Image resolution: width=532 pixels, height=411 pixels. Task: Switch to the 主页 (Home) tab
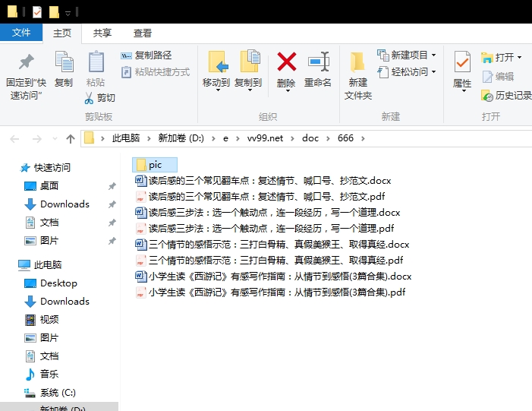62,33
